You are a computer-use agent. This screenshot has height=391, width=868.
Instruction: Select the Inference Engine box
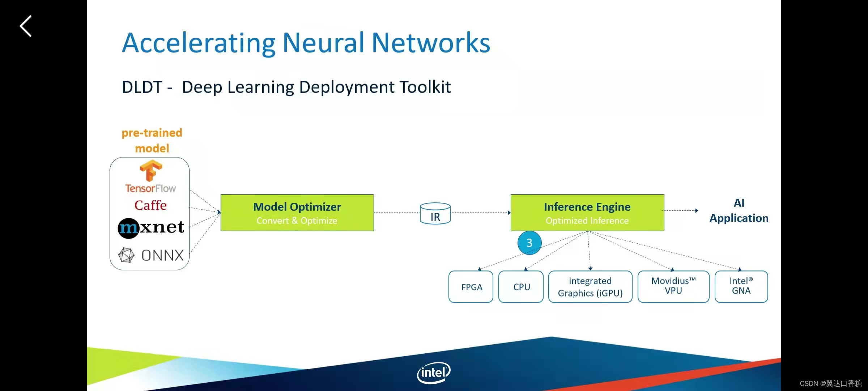[587, 213]
